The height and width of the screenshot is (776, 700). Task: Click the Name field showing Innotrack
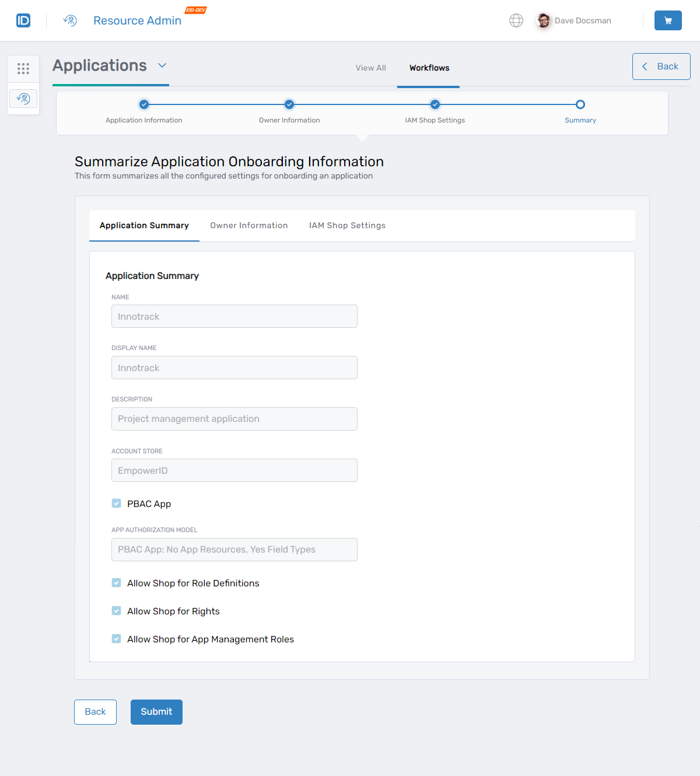[x=234, y=316]
